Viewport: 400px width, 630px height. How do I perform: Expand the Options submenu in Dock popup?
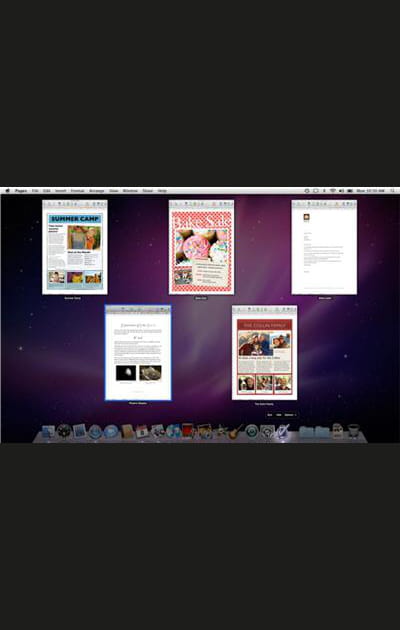pos(291,415)
